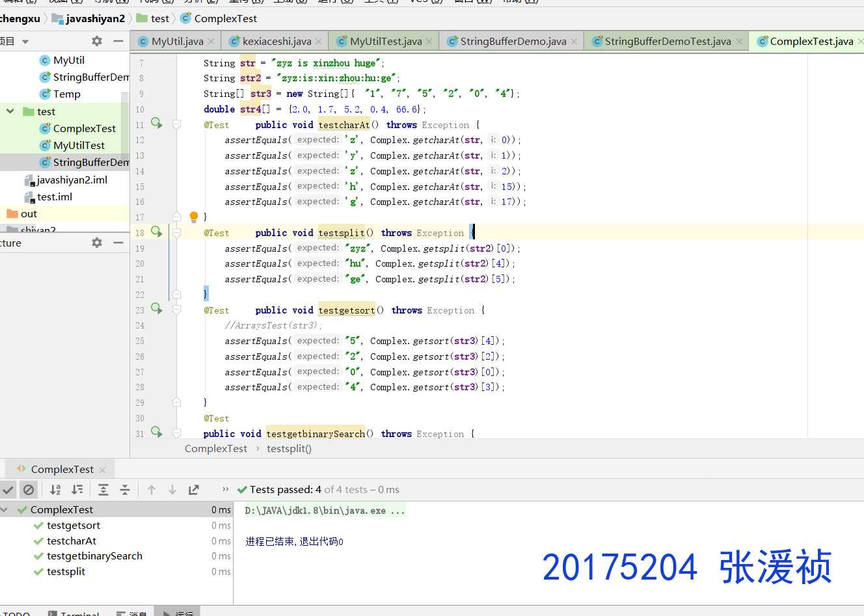The width and height of the screenshot is (864, 616).
Task: Click the testcharAt method name in code
Action: click(x=344, y=125)
